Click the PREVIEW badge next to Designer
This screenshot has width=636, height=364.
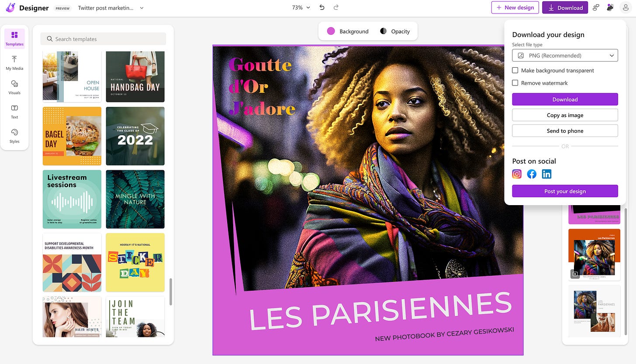click(x=62, y=8)
